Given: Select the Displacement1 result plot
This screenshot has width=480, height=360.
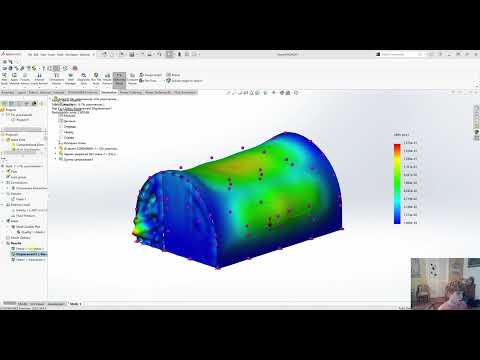Looking at the screenshot, I should point(29,254).
